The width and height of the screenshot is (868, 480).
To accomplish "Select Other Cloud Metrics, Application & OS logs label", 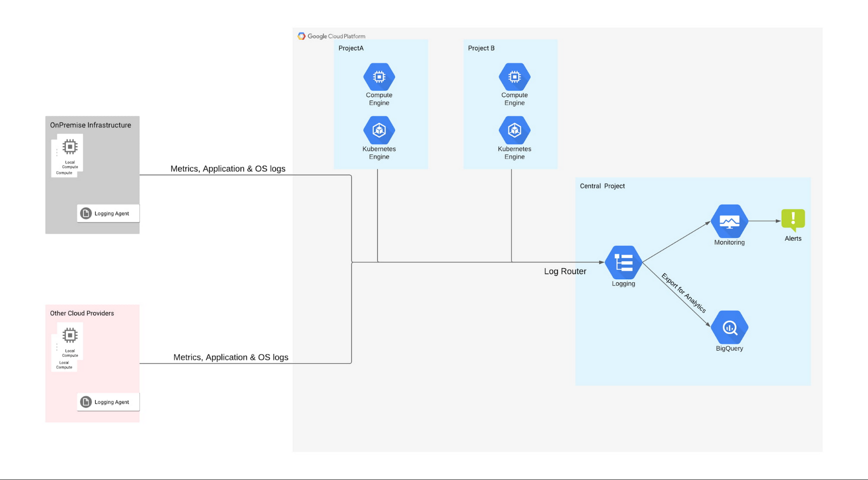I will 231,357.
